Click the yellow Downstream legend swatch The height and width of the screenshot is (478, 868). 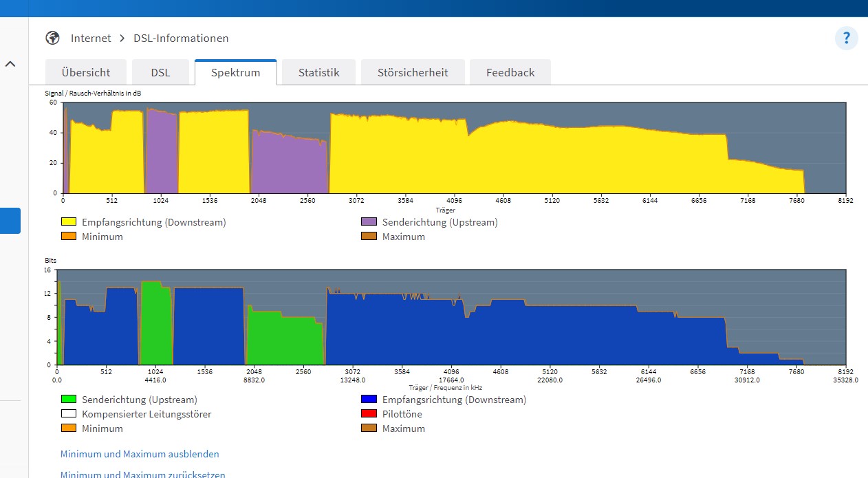tap(69, 222)
